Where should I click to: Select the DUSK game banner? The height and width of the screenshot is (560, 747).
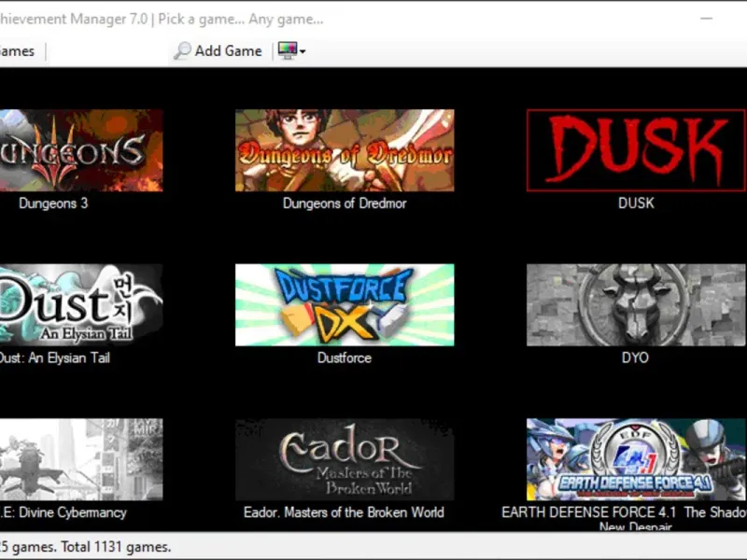pyautogui.click(x=636, y=150)
